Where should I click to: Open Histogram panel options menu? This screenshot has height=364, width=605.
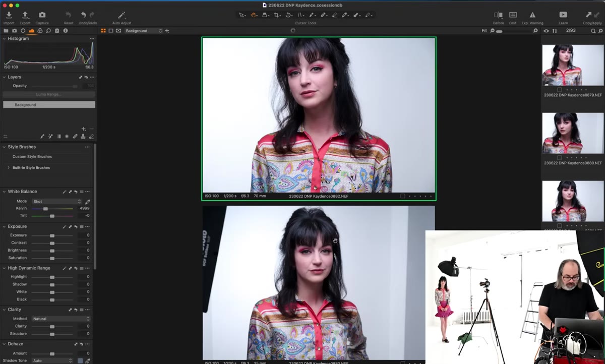92,38
